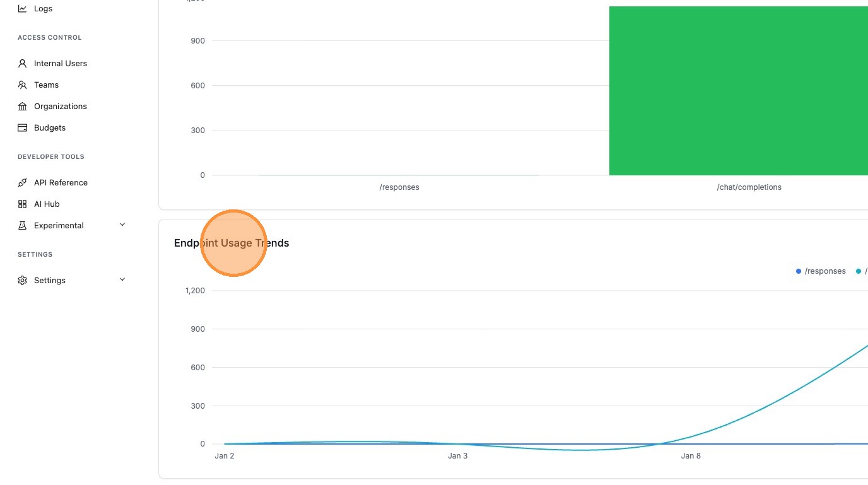Click the /responses legend blue dot

pyautogui.click(x=799, y=271)
